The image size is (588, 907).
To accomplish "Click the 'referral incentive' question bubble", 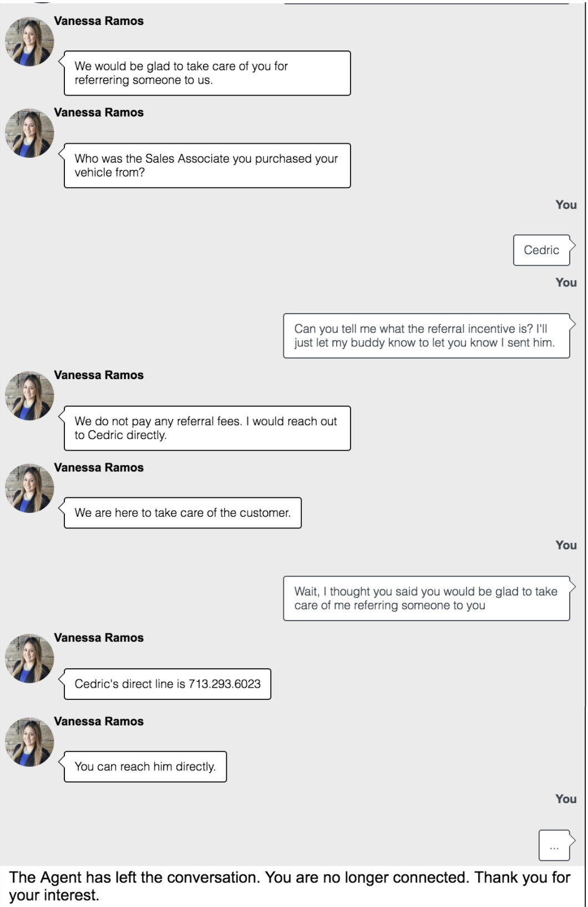I will pos(427,336).
